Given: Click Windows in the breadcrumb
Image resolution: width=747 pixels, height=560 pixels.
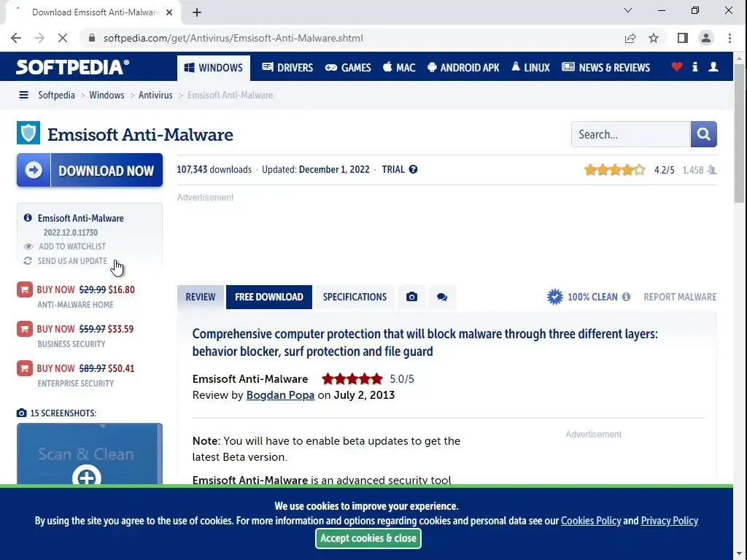Looking at the screenshot, I should pyautogui.click(x=107, y=95).
